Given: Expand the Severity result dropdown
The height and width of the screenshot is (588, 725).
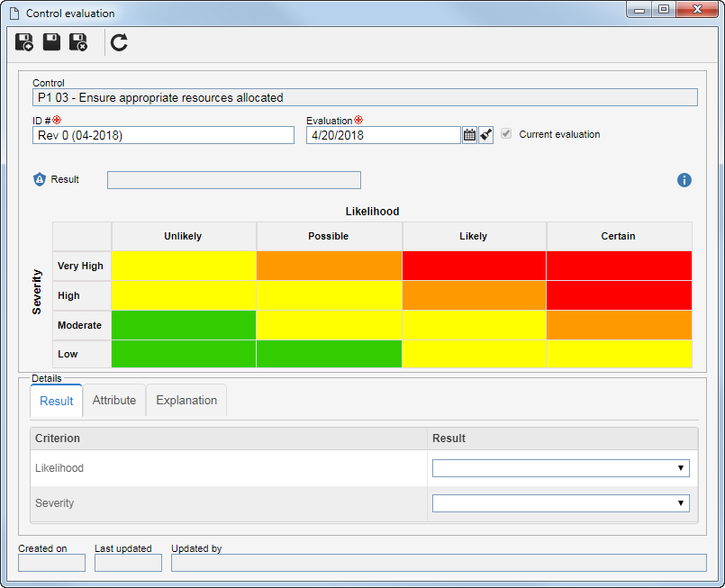Looking at the screenshot, I should click(x=560, y=503).
